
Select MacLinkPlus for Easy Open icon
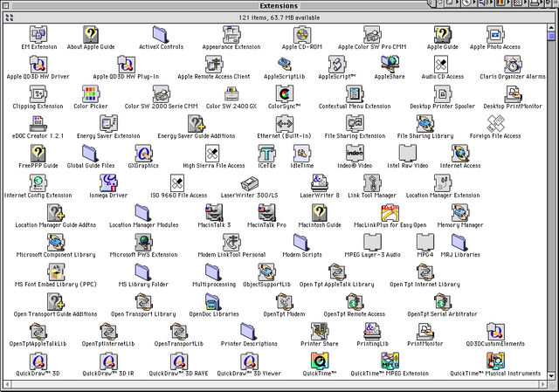click(390, 212)
